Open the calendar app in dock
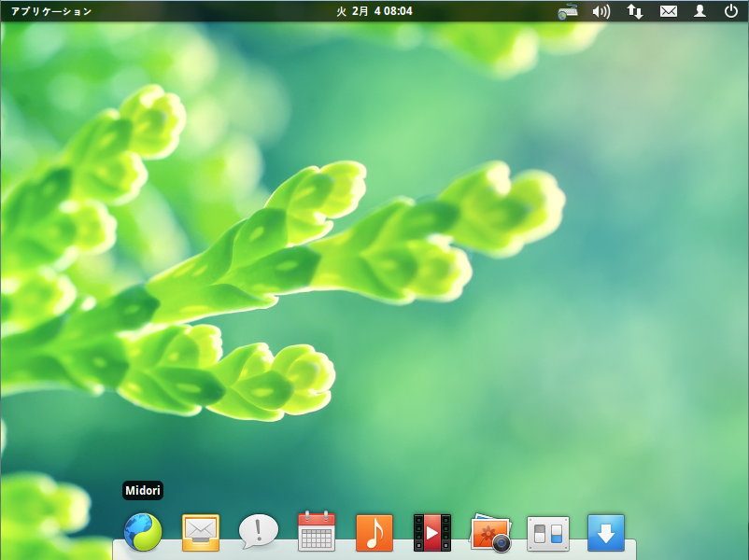The width and height of the screenshot is (749, 560). point(317,531)
